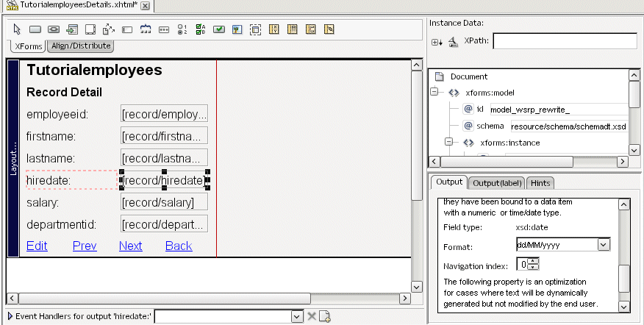This screenshot has width=644, height=325.
Task: Select the [record/salary] output field
Action: [164, 202]
